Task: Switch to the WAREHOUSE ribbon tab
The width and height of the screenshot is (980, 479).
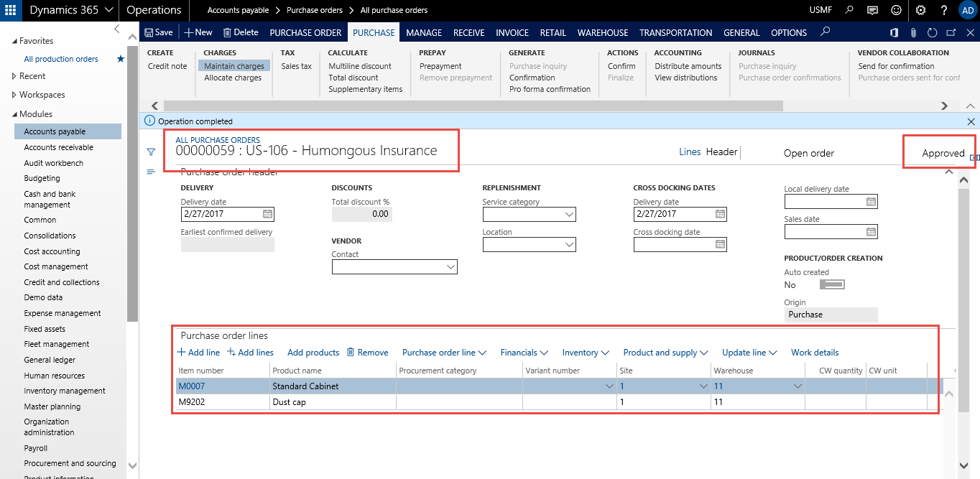Action: [x=602, y=32]
